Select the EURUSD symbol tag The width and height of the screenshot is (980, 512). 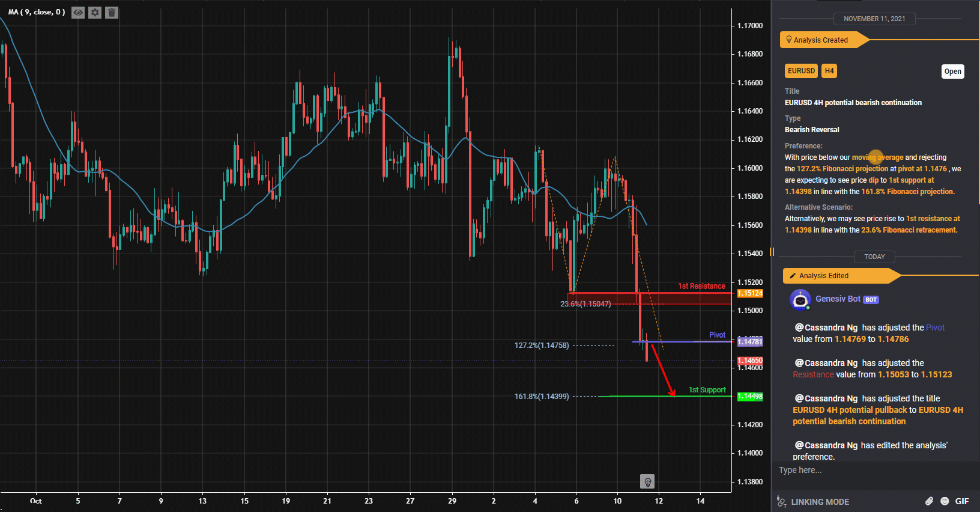click(x=801, y=71)
